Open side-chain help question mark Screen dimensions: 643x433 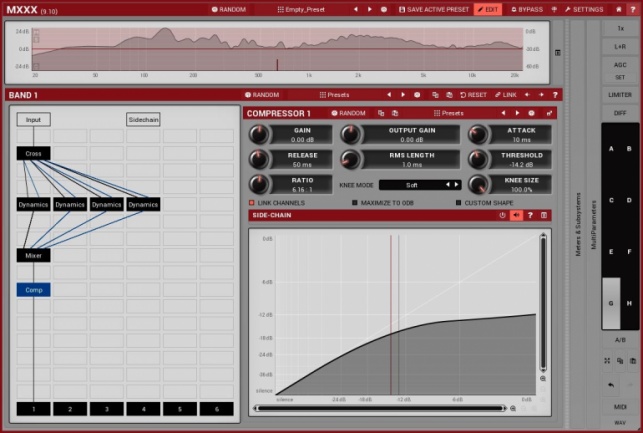click(x=530, y=215)
